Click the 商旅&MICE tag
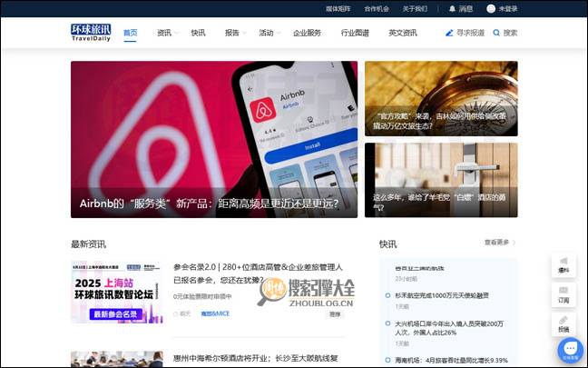 click(x=215, y=313)
